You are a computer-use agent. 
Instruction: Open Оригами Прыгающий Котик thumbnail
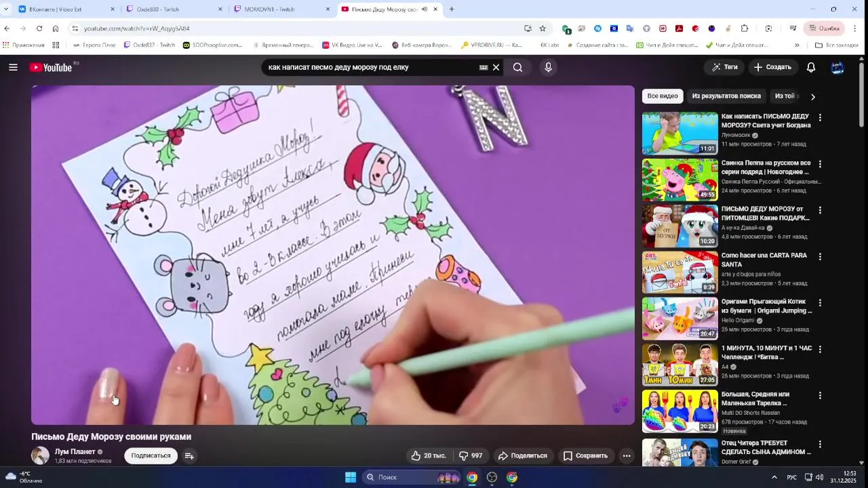[x=679, y=319]
